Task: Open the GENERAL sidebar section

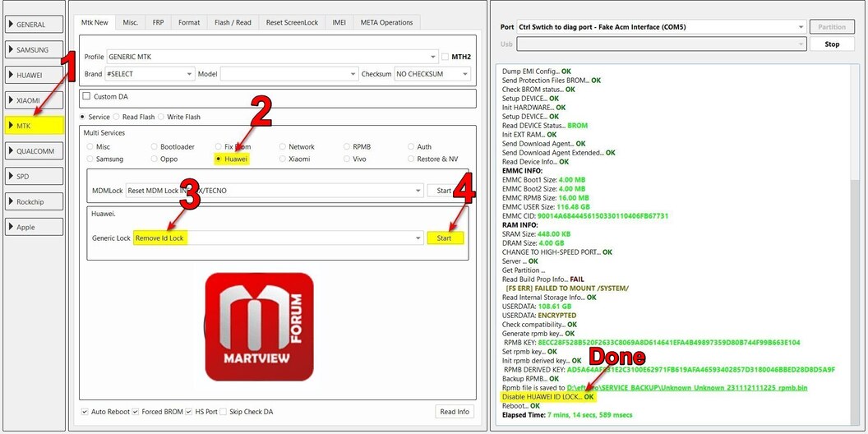Action: (34, 25)
